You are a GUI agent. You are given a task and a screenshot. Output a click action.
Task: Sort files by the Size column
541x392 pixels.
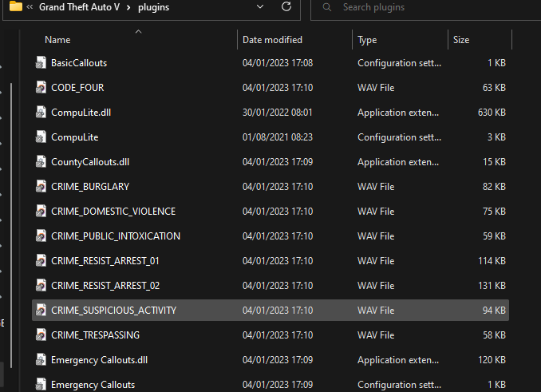[x=461, y=39]
